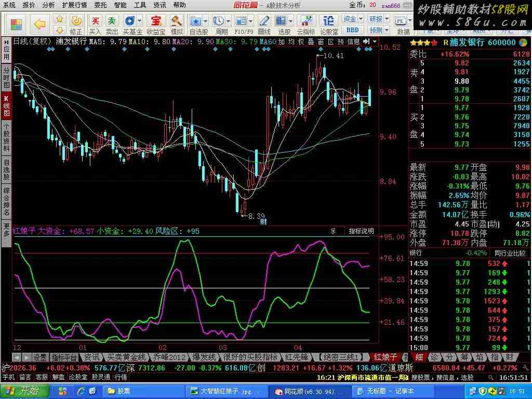Open the 预测 dropdown
Screen dimensions: 532x399
point(379,30)
